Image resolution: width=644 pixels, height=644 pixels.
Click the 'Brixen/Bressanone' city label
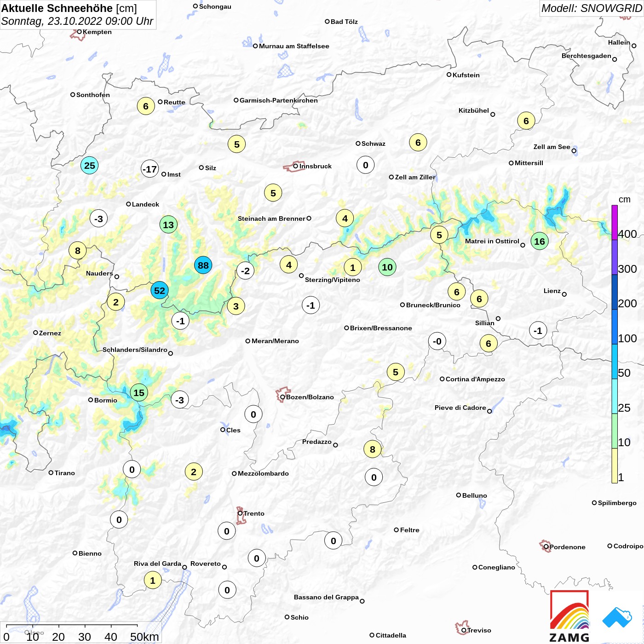point(381,328)
